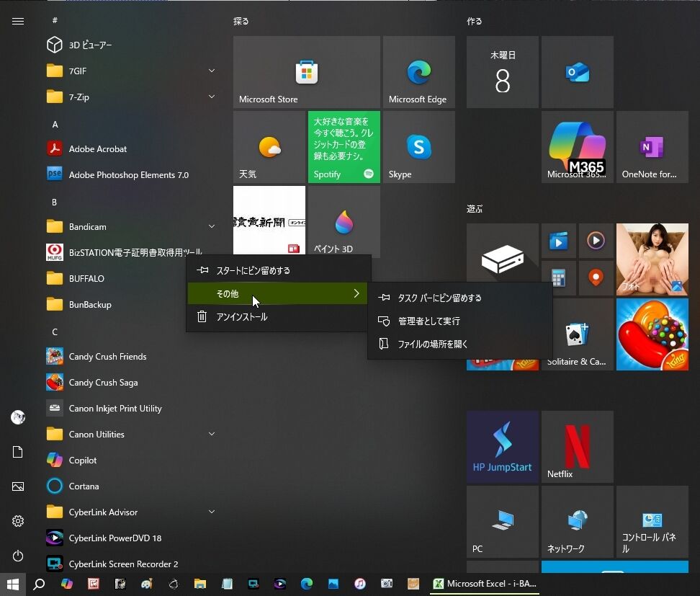The height and width of the screenshot is (596, 700).
Task: Open the Movies & TV small tile
Action: [x=558, y=241]
